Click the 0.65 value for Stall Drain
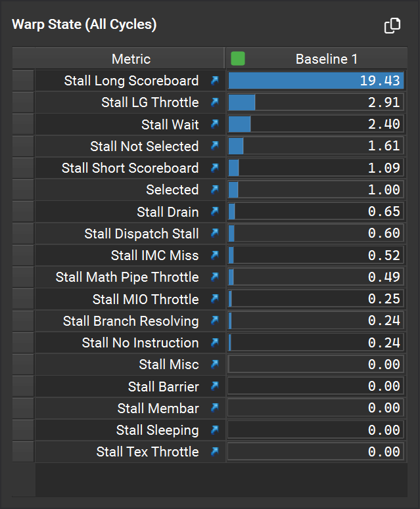 (x=384, y=211)
